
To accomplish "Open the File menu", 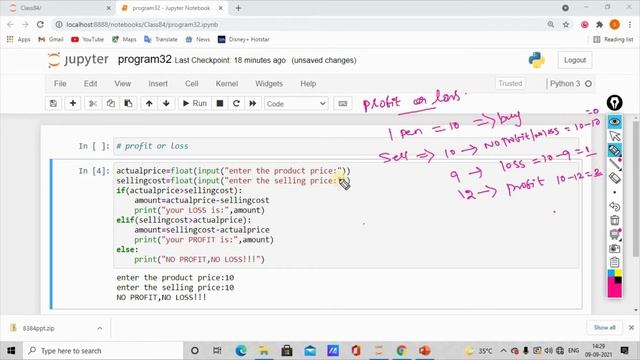I will (x=60, y=84).
